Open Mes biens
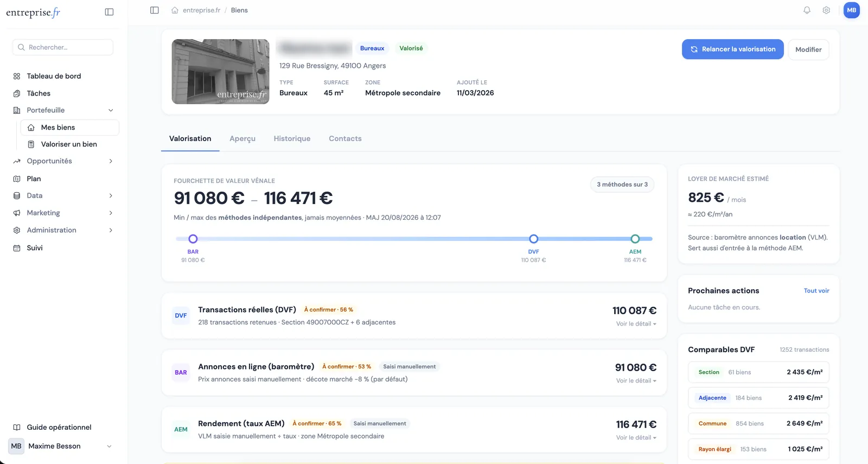The height and width of the screenshot is (464, 868). (x=69, y=128)
